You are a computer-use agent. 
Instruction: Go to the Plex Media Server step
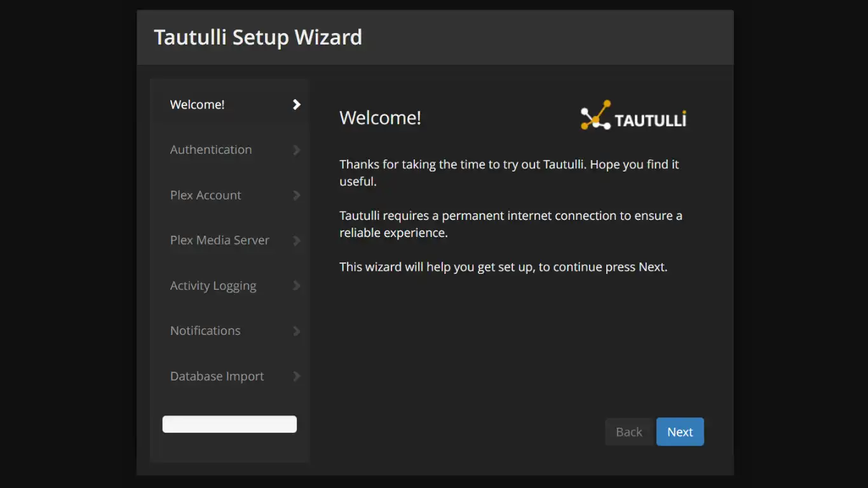pyautogui.click(x=219, y=240)
